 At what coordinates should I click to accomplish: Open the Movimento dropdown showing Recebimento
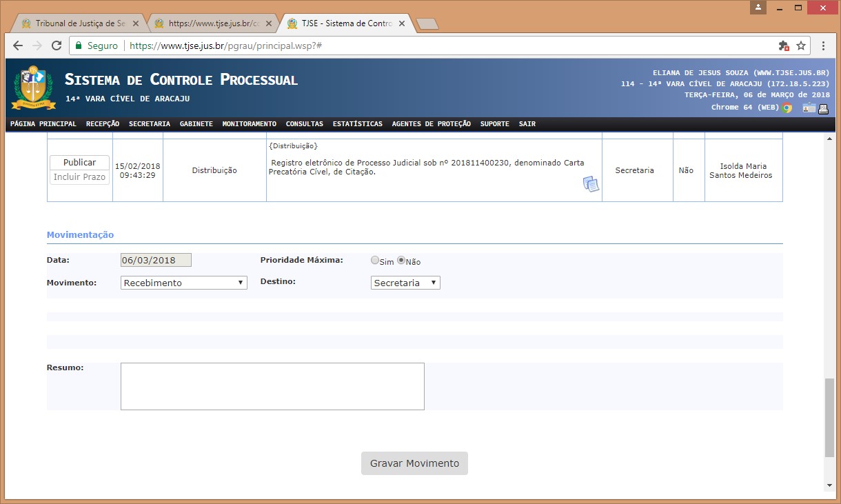click(x=184, y=283)
